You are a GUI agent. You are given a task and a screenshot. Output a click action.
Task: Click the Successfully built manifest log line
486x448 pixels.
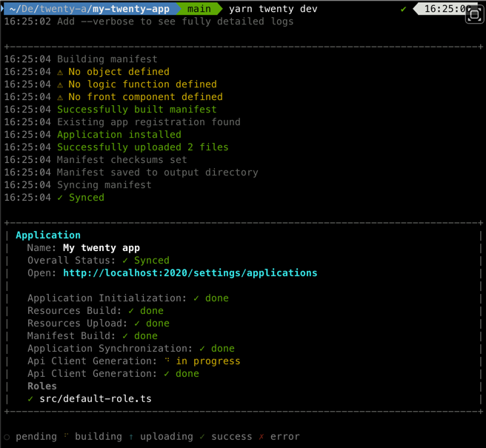(x=136, y=110)
